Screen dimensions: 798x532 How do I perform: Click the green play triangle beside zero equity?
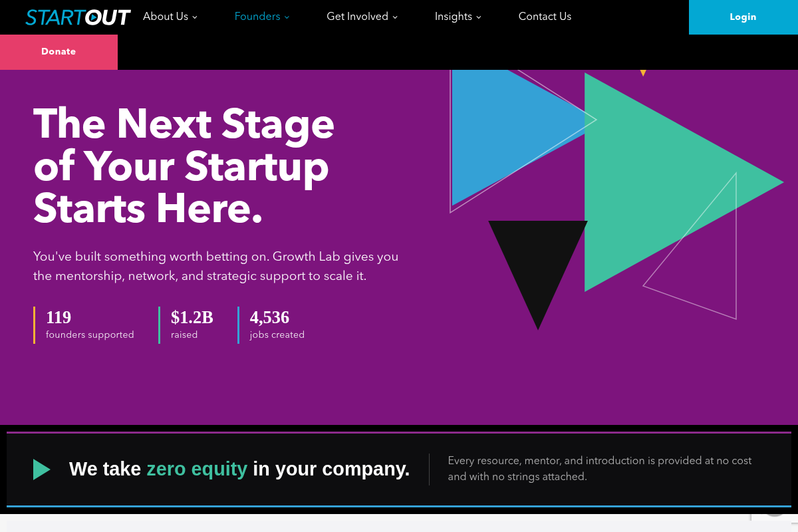click(42, 469)
